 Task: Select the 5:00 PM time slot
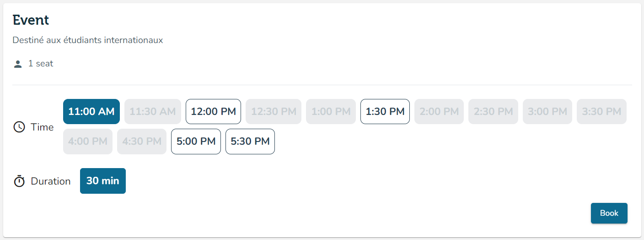click(196, 142)
